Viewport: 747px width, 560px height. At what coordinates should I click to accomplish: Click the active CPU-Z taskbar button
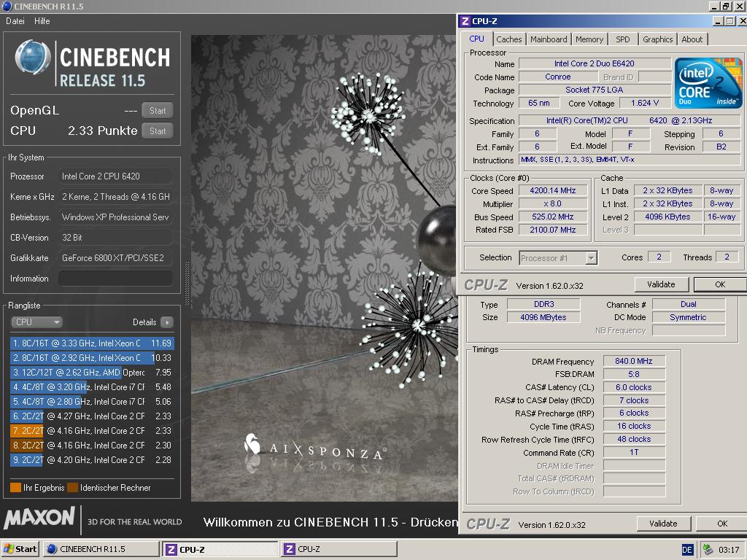tap(220, 549)
